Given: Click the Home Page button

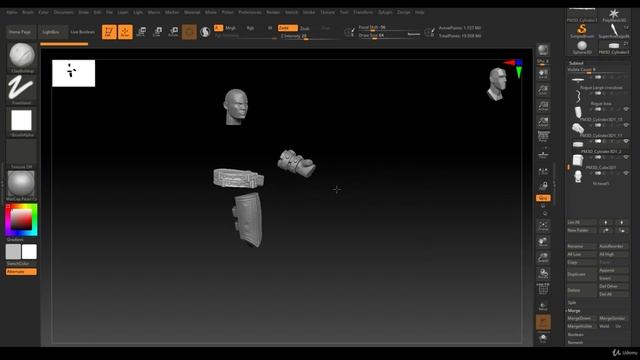Looking at the screenshot, I should 20,32.
